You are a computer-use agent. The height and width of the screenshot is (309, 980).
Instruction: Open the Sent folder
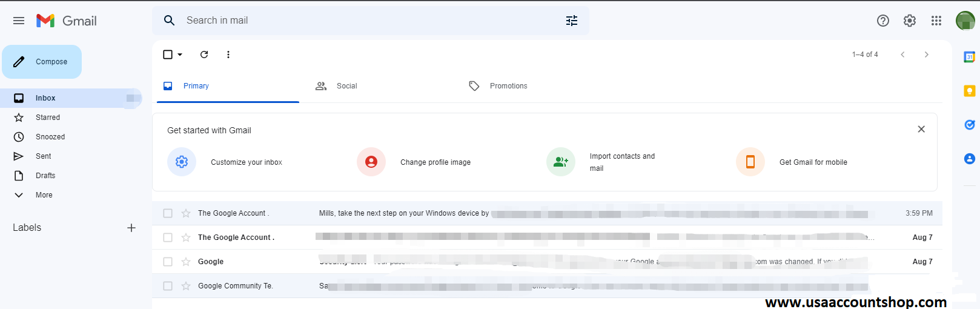[71, 156]
